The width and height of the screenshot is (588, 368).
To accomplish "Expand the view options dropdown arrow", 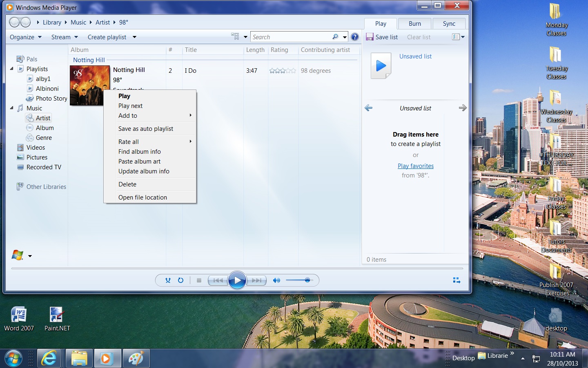I will point(245,37).
